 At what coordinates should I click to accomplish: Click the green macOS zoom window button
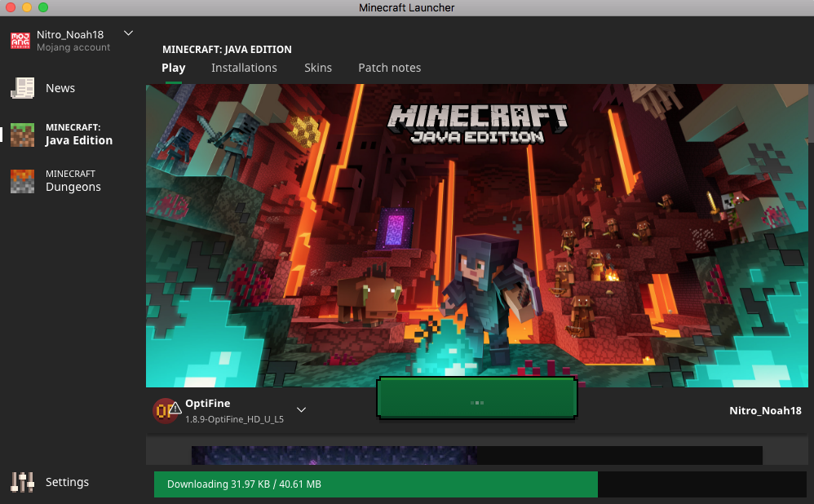point(42,7)
